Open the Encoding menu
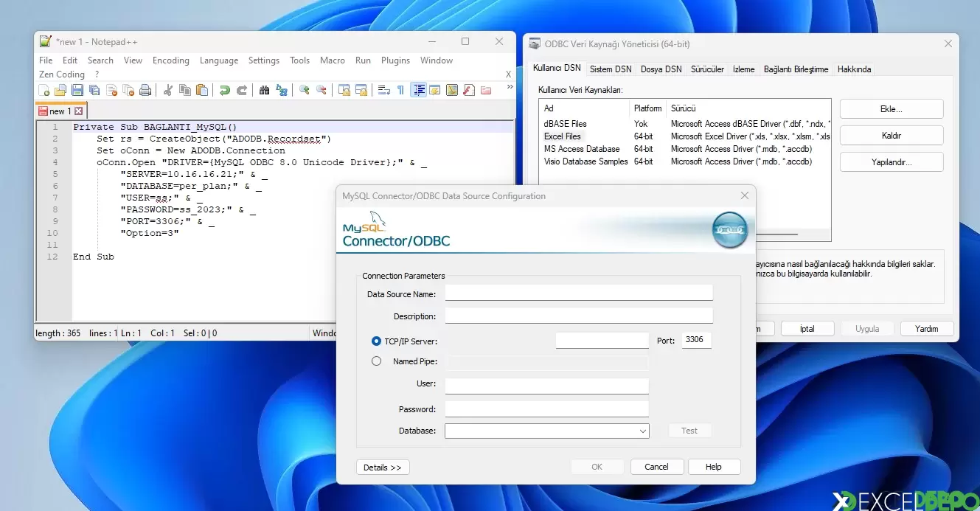The height and width of the screenshot is (511, 980). 171,60
